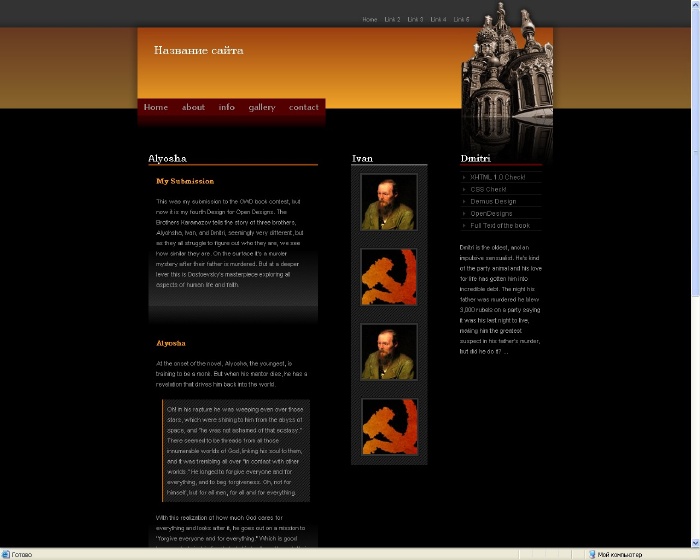The height and width of the screenshot is (560, 700).
Task: Click the paragraph starting 'Dmitri is the oldest'
Action: click(500, 299)
